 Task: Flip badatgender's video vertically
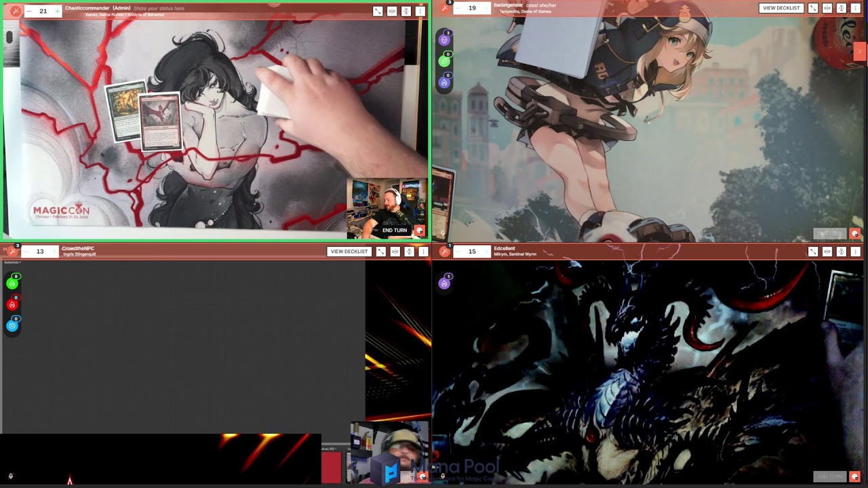coord(841,8)
